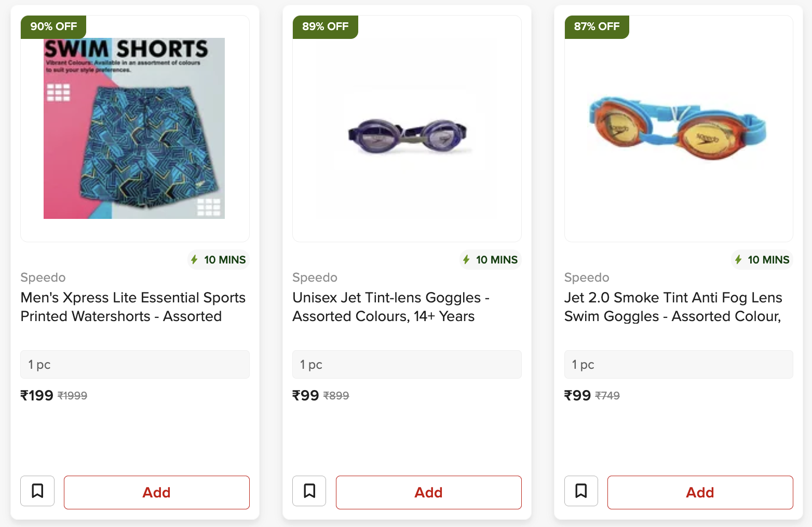The width and height of the screenshot is (812, 527).
Task: Open Men's Xpress Lite Essential Watershorts title
Action: (x=133, y=307)
